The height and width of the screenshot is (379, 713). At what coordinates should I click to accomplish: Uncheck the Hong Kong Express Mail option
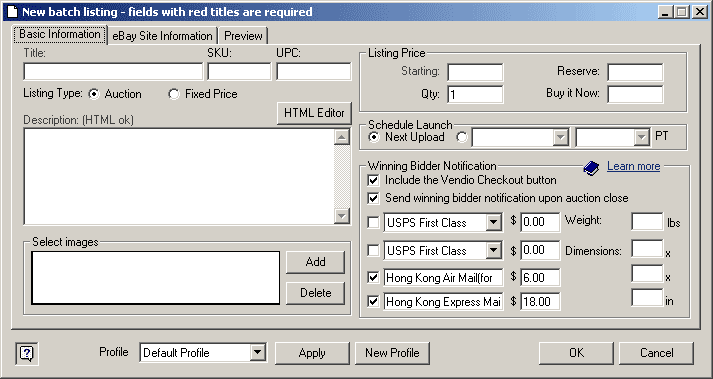click(x=373, y=302)
